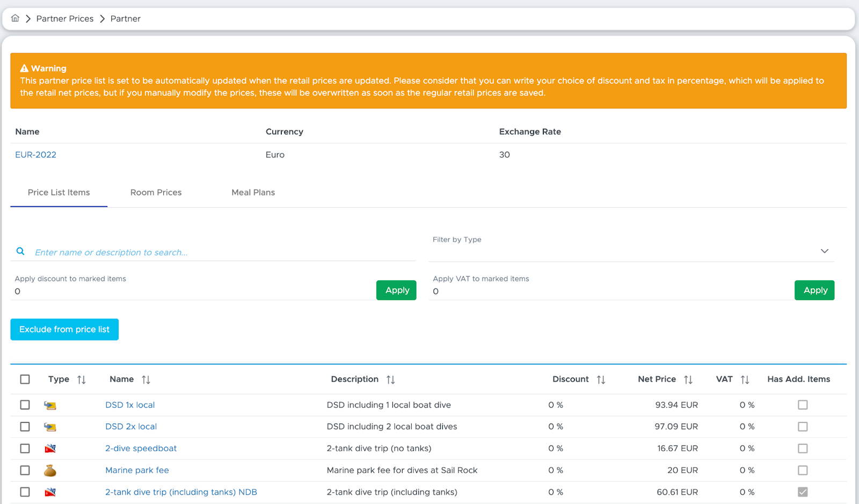Click type icon of DSD 2x local

click(x=50, y=427)
